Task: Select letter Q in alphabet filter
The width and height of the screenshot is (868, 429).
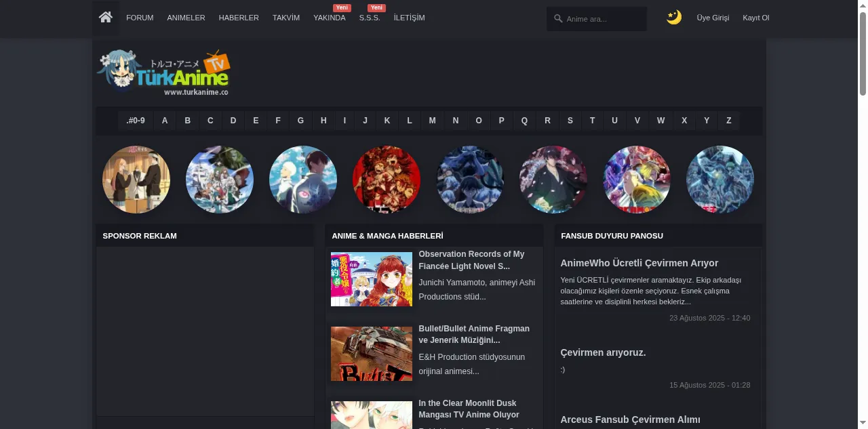Action: (x=524, y=121)
